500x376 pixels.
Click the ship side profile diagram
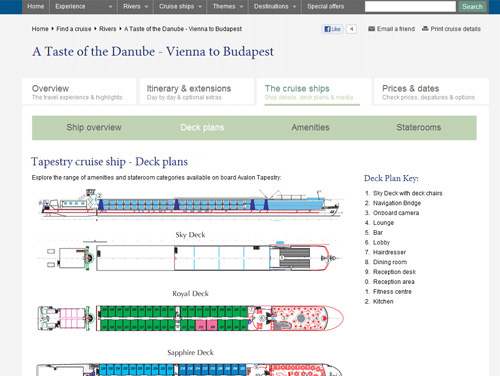point(191,204)
